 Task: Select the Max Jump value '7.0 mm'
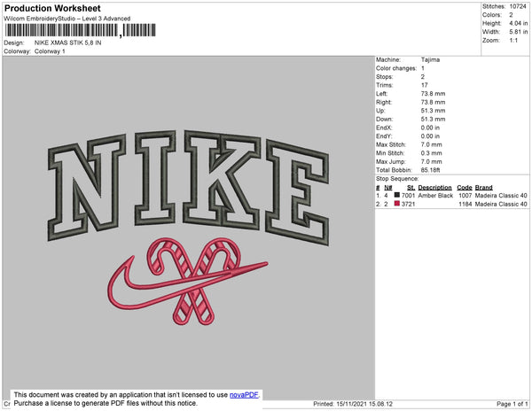tap(432, 161)
